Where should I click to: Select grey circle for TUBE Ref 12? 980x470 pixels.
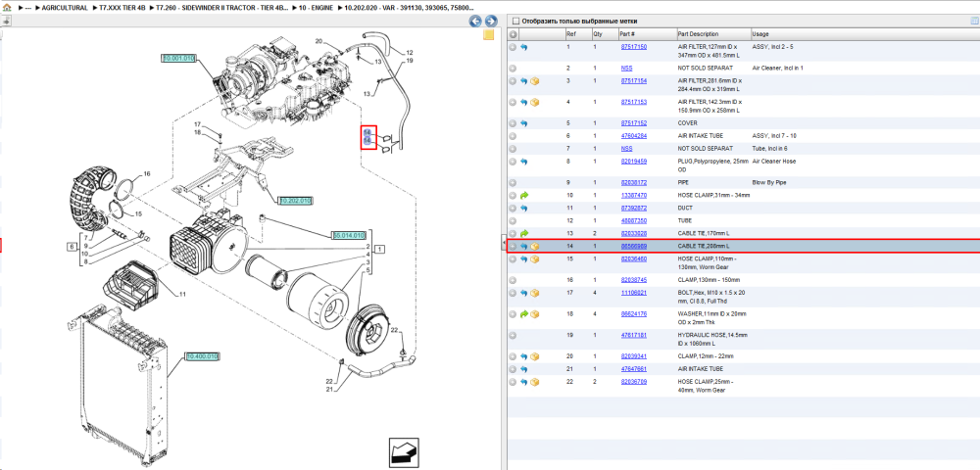pos(513,220)
